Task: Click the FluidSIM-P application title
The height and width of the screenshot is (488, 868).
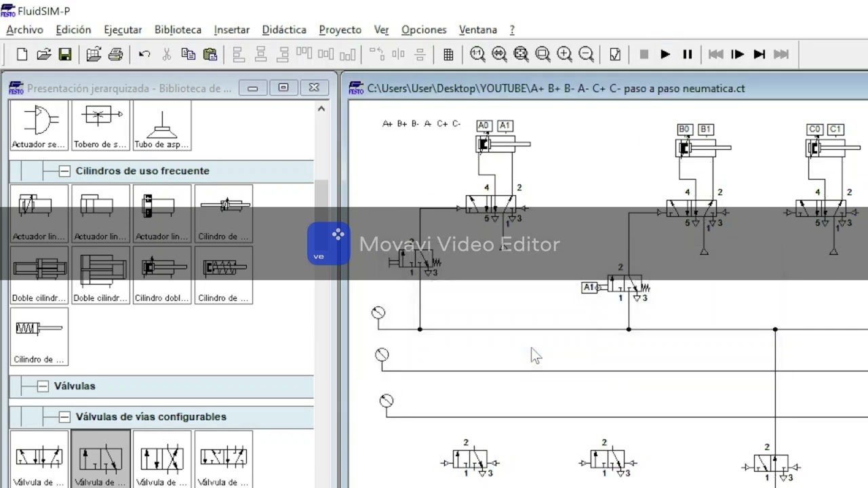Action: click(x=44, y=11)
